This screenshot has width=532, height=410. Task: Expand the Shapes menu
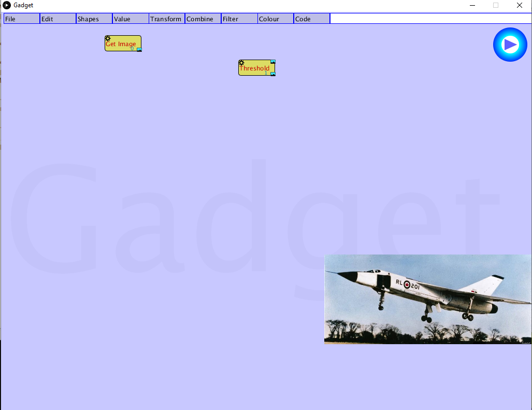pyautogui.click(x=94, y=19)
